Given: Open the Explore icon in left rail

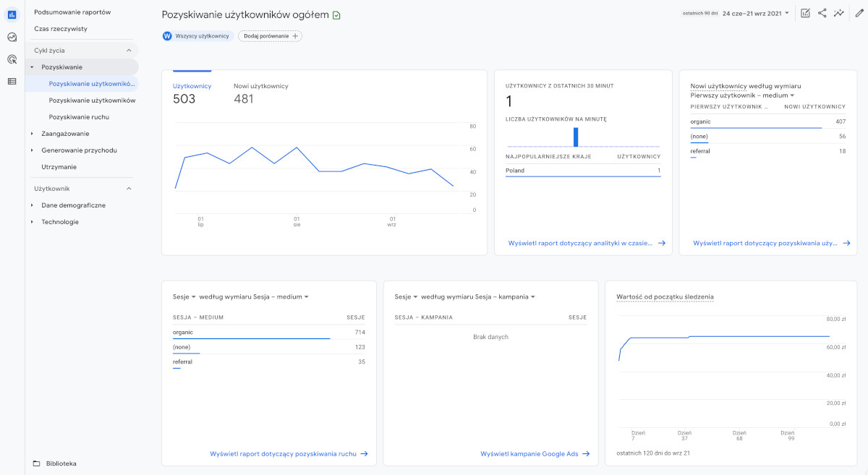Looking at the screenshot, I should [x=12, y=37].
